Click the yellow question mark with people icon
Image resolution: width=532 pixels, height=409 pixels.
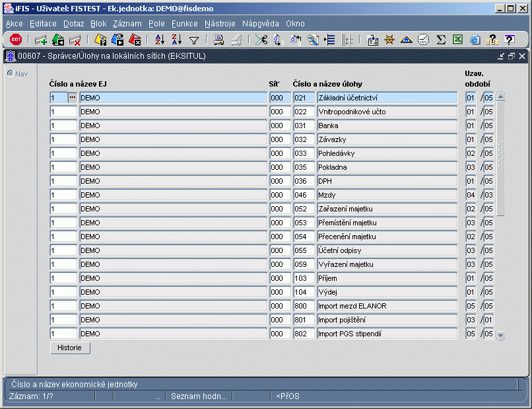click(492, 40)
